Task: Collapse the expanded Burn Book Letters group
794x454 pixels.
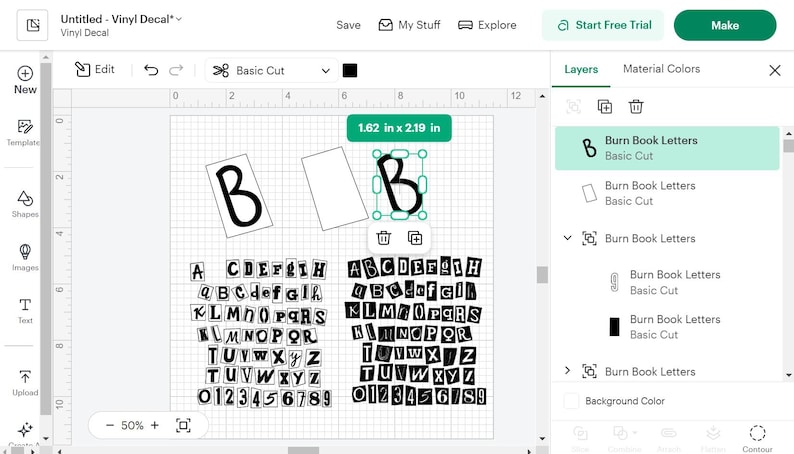Action: [568, 238]
